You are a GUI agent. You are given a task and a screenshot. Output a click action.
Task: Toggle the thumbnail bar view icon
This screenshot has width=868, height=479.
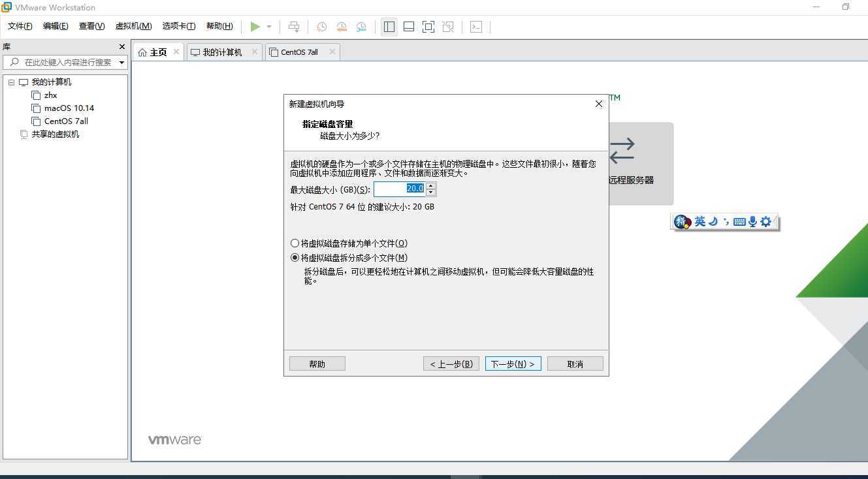point(409,27)
